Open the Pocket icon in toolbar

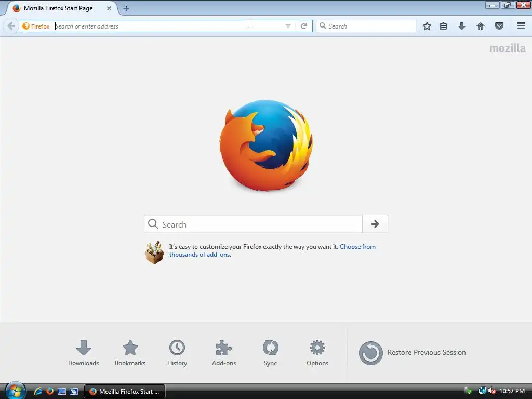pos(499,26)
